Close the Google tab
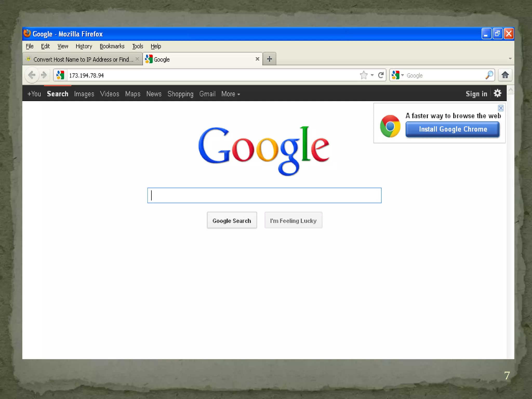This screenshot has height=399, width=532. pyautogui.click(x=257, y=59)
